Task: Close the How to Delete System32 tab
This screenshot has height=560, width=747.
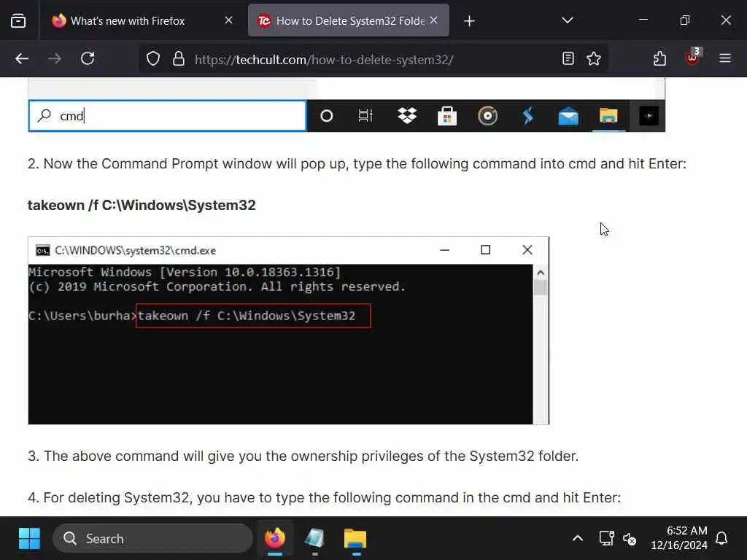Action: click(x=433, y=20)
